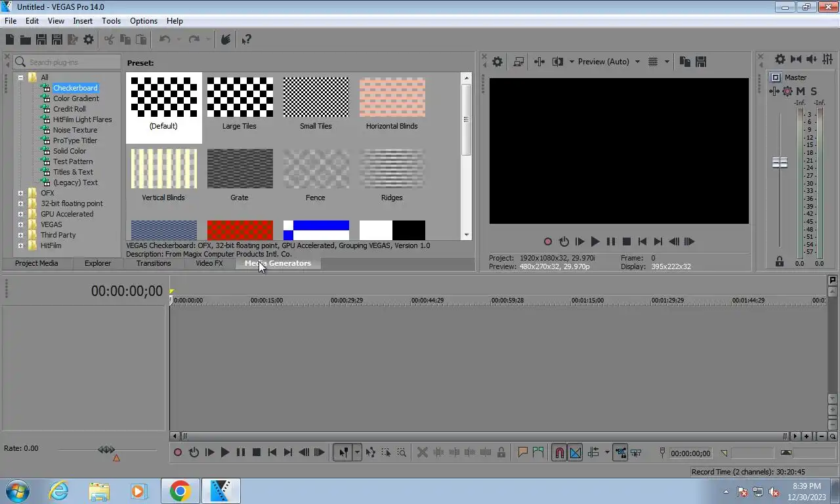
Task: Click the Insert Marker icon
Action: point(523,453)
